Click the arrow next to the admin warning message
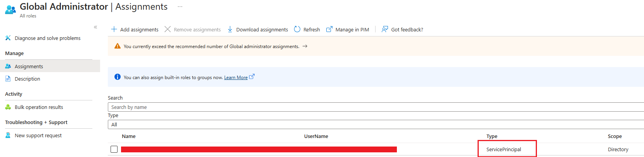Viewport: 644px width, 157px height. tap(305, 46)
